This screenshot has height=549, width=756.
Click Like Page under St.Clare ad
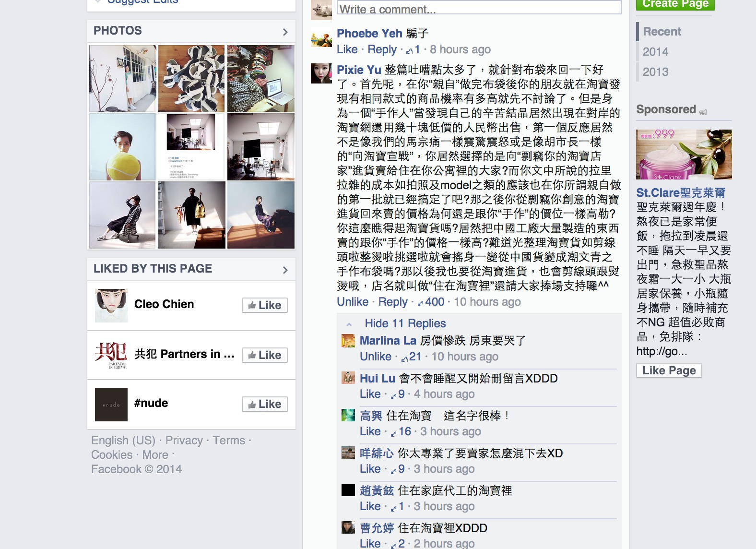tap(669, 370)
